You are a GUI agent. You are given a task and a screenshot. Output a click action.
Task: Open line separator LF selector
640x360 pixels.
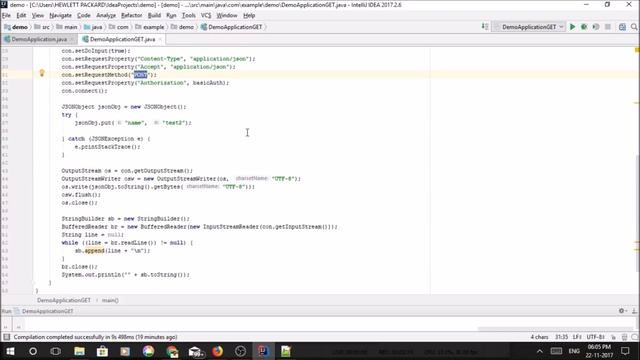pos(577,337)
